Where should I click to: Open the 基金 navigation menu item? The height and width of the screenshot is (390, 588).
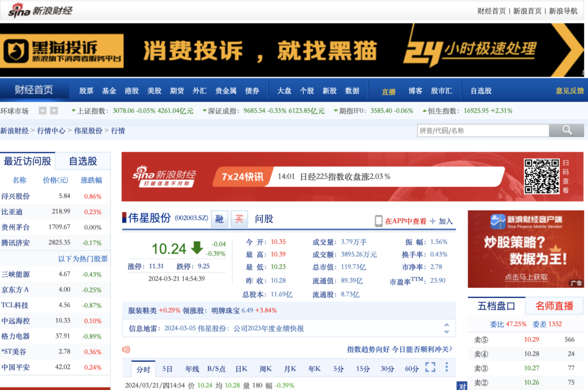click(109, 91)
